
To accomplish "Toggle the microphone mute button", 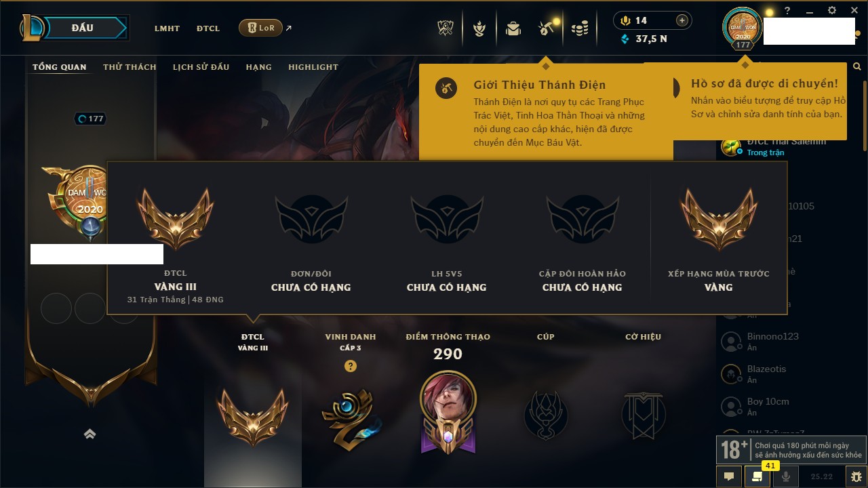I will coord(785,476).
